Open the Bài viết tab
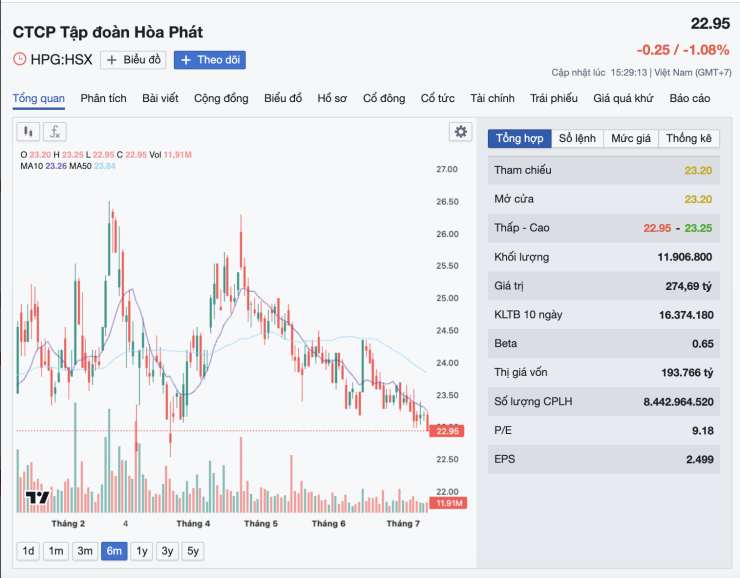Image resolution: width=740 pixels, height=578 pixels. (160, 98)
